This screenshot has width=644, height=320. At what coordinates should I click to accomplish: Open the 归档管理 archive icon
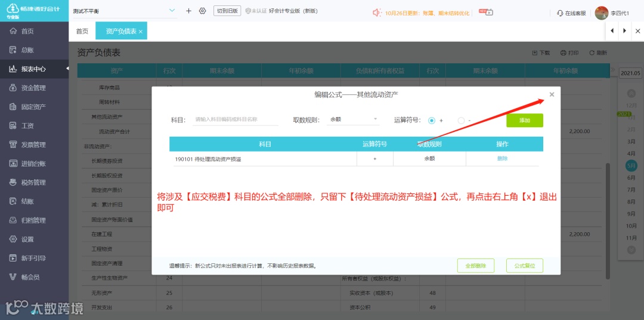(x=13, y=220)
